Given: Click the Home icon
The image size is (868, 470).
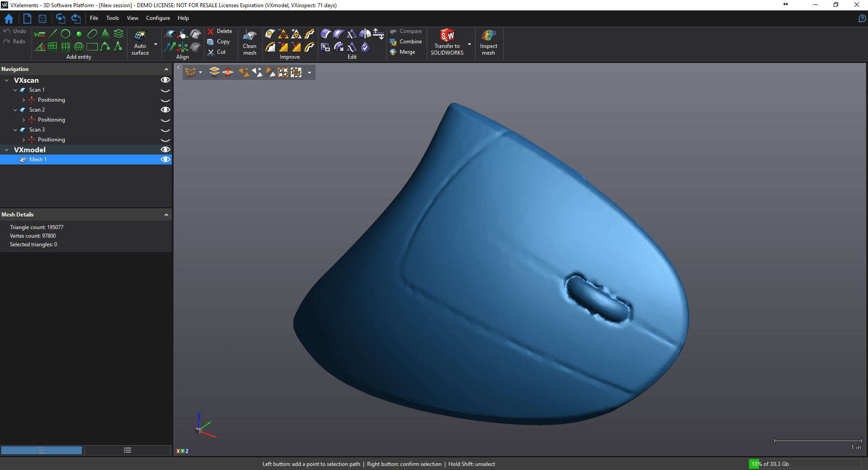Looking at the screenshot, I should tap(9, 19).
